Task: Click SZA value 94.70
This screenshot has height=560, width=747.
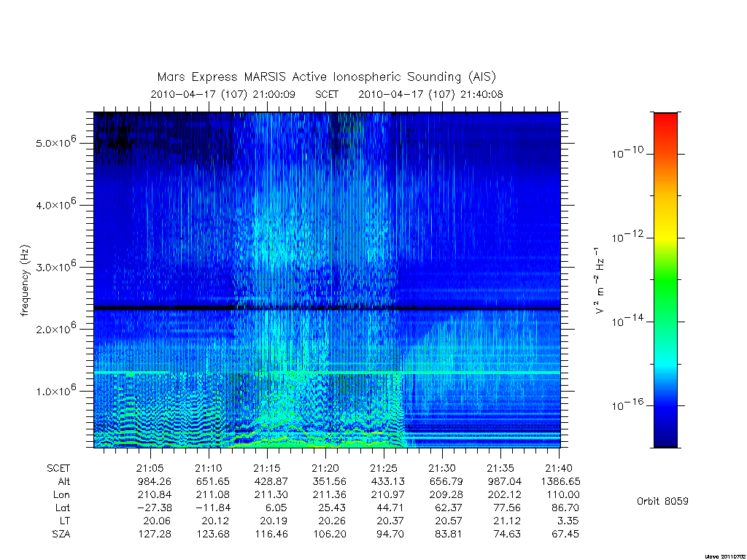Action: click(390, 534)
